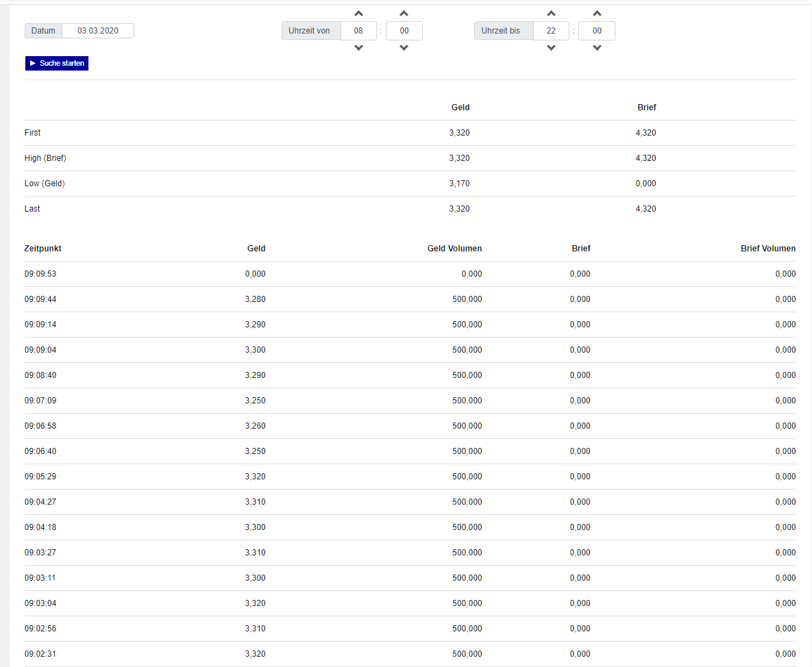The image size is (812, 667).
Task: Decrease the 'Uhrzeit bis' hour with down chevron
Action: (x=551, y=48)
